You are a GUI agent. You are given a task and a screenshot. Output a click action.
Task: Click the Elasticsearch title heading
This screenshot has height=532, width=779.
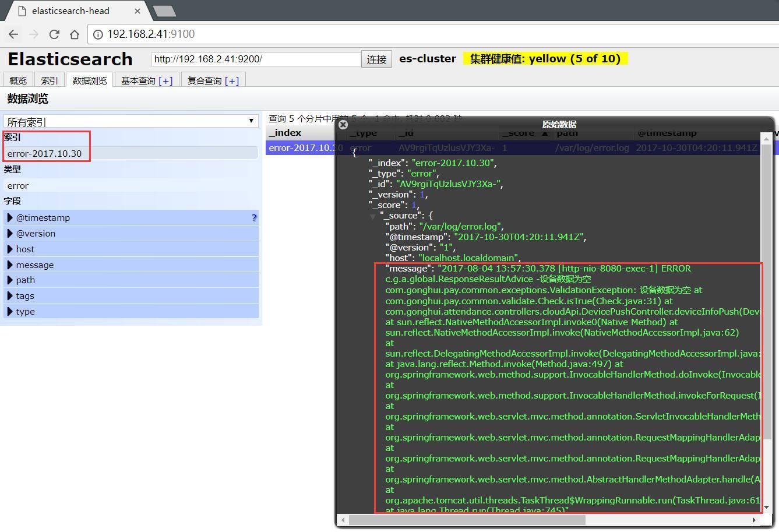(70, 59)
